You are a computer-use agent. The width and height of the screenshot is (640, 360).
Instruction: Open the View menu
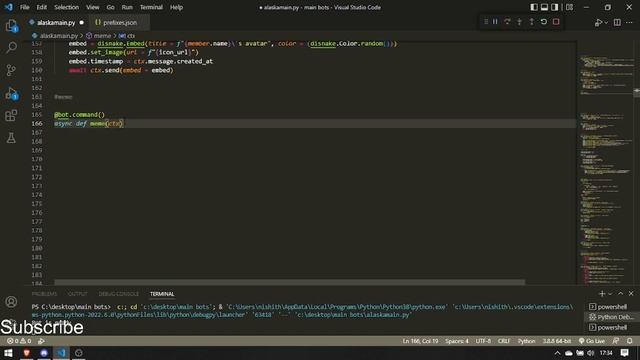[x=93, y=7]
